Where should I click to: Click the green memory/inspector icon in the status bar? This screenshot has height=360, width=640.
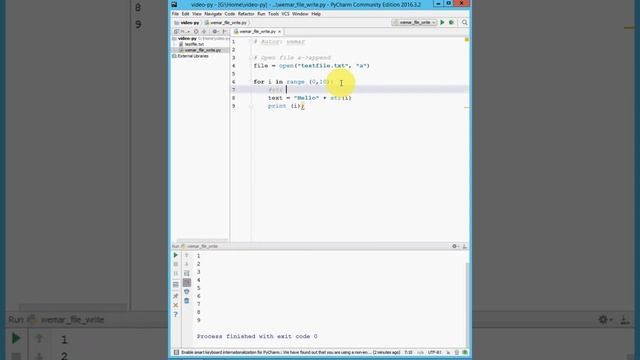click(x=465, y=352)
